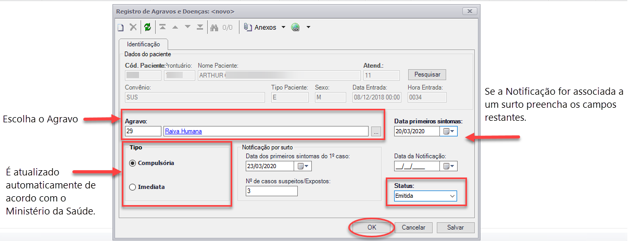Click the empty Data da Notificação field
The height and width of the screenshot is (241, 644).
pyautogui.click(x=418, y=167)
